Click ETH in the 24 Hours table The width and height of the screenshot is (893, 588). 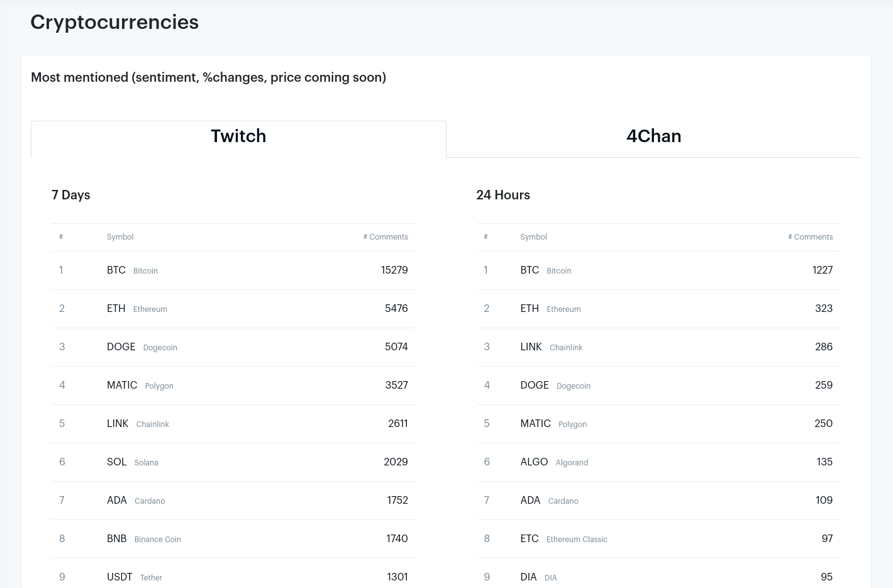point(530,309)
